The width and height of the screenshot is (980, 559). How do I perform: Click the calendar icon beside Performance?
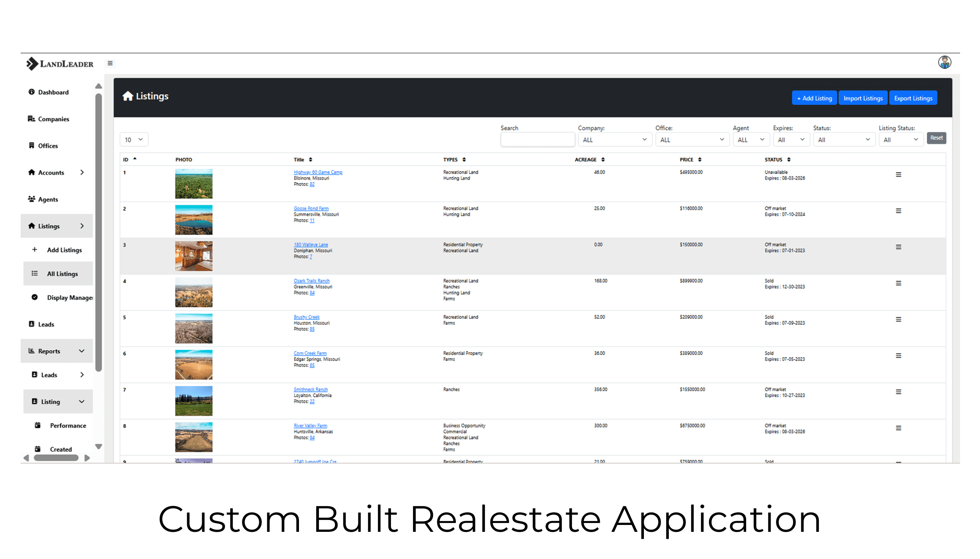(38, 425)
